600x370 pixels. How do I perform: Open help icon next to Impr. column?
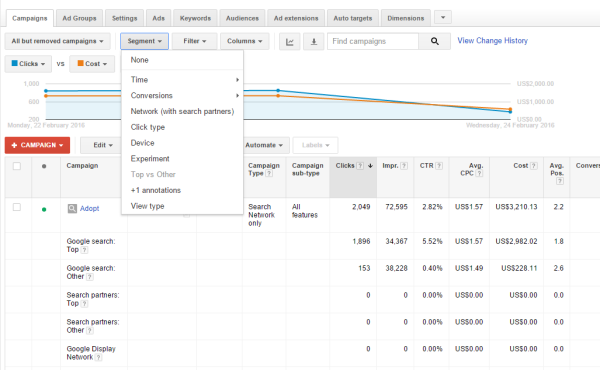coord(404,166)
